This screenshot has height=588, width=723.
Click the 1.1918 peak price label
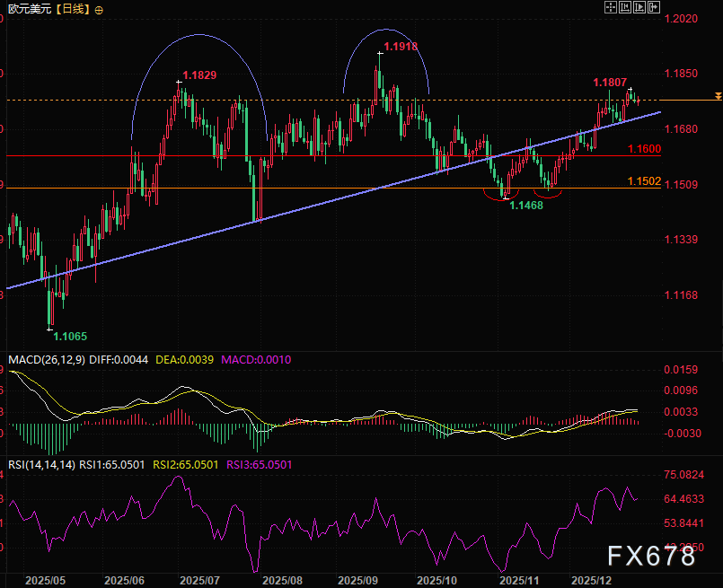pos(400,47)
